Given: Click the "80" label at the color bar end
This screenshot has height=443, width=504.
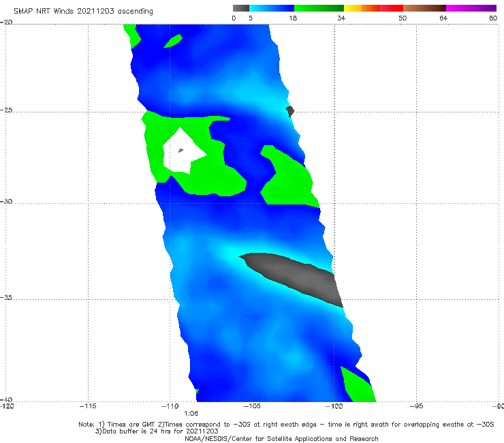Looking at the screenshot, I should pyautogui.click(x=493, y=18).
